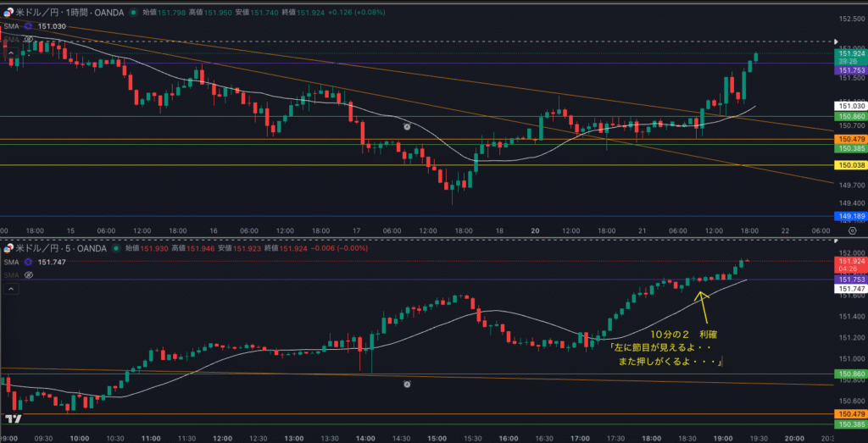This screenshot has height=443, width=868.
Task: Click the alarm clock alert icon on the 1-hour chart
Action: (407, 126)
